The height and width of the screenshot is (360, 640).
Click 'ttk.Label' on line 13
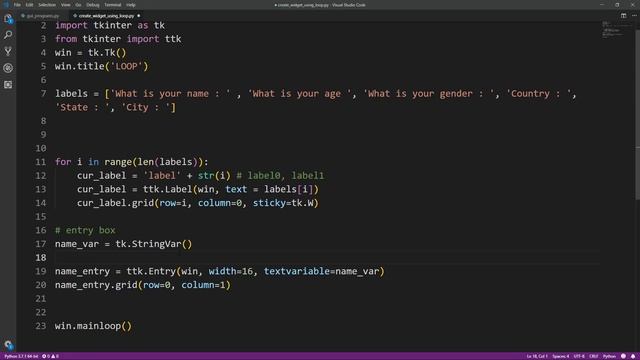coord(167,189)
